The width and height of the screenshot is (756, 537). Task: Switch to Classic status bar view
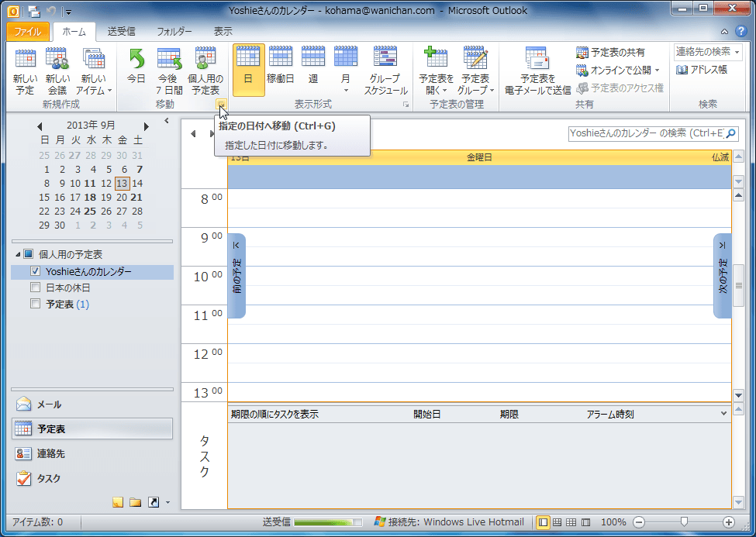(x=585, y=522)
